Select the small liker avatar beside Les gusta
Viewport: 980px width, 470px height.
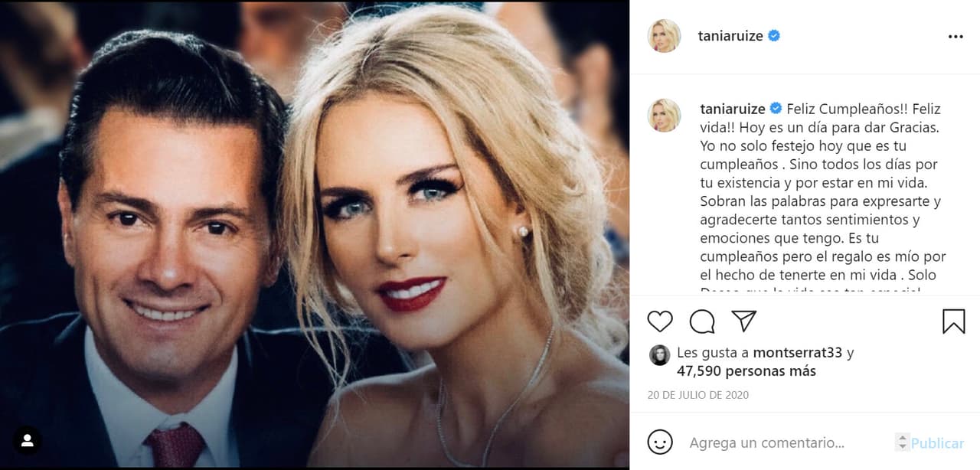(x=661, y=354)
